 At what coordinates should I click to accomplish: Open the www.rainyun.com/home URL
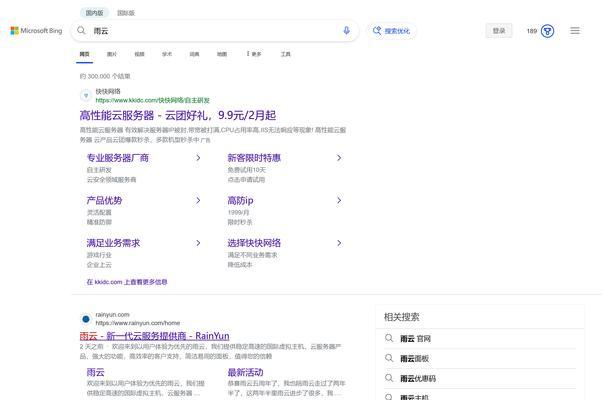point(138,323)
